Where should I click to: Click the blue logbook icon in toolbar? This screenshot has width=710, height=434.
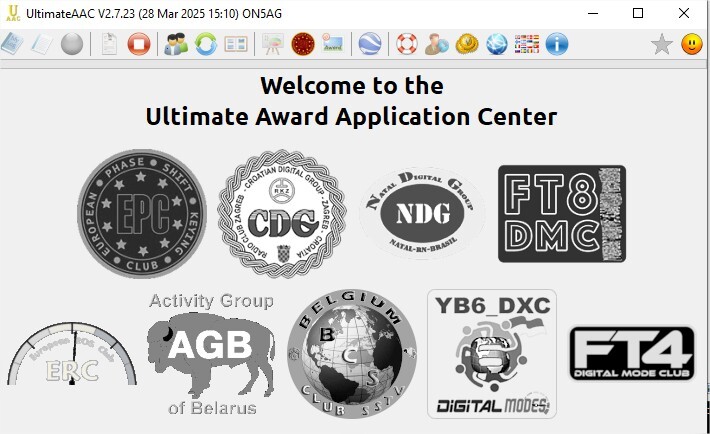[x=12, y=44]
